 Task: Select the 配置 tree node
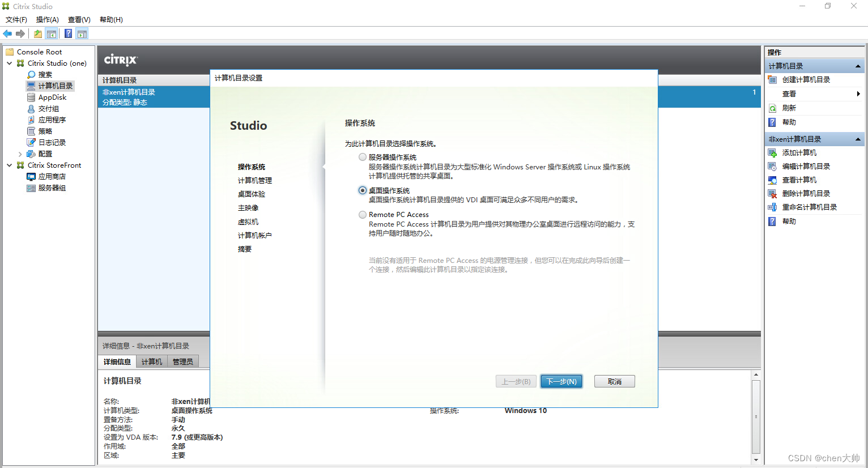pyautogui.click(x=45, y=154)
